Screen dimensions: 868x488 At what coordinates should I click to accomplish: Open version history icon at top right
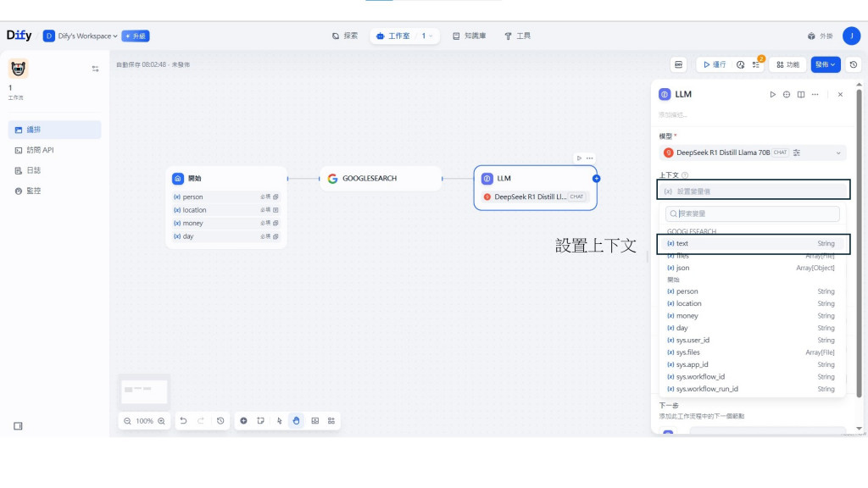coord(853,64)
